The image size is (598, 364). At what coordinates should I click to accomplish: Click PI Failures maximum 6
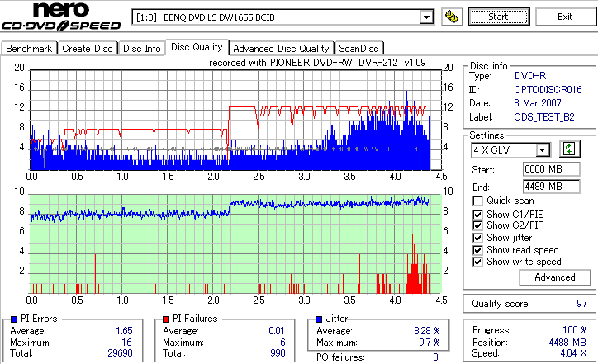pyautogui.click(x=282, y=343)
